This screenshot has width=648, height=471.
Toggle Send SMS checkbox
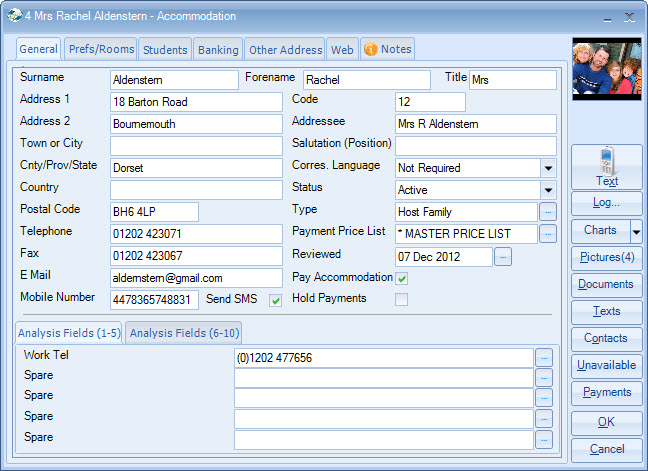coord(275,300)
